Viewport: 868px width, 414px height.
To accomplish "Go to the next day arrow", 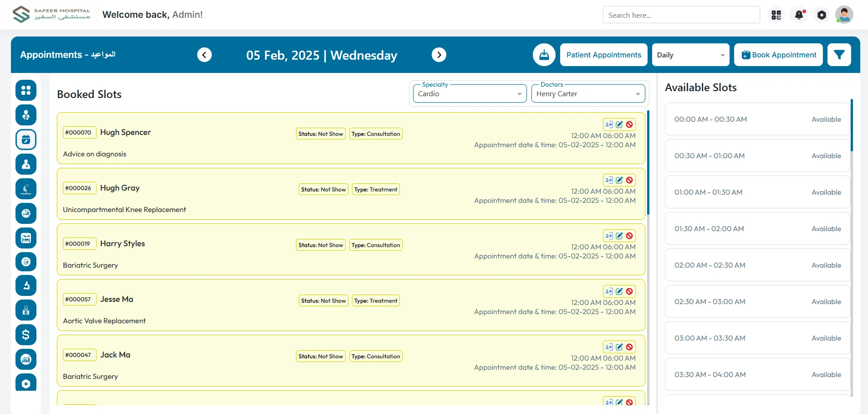I will pos(439,55).
